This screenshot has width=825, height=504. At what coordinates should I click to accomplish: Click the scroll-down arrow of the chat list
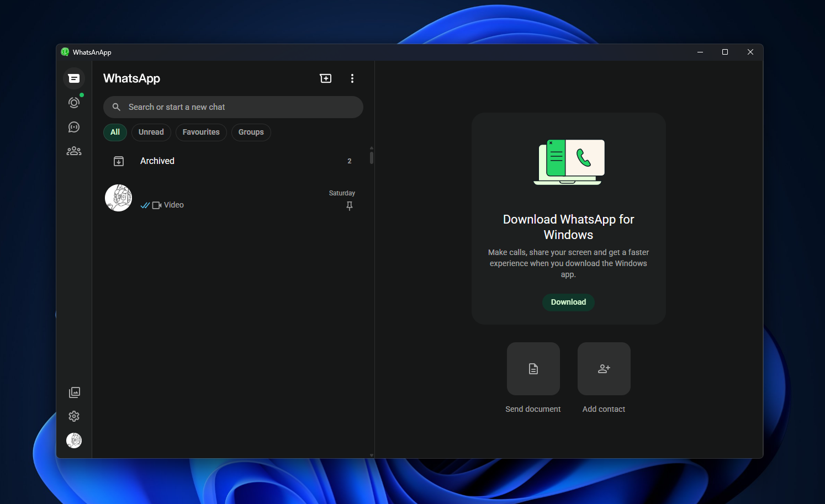tap(372, 455)
